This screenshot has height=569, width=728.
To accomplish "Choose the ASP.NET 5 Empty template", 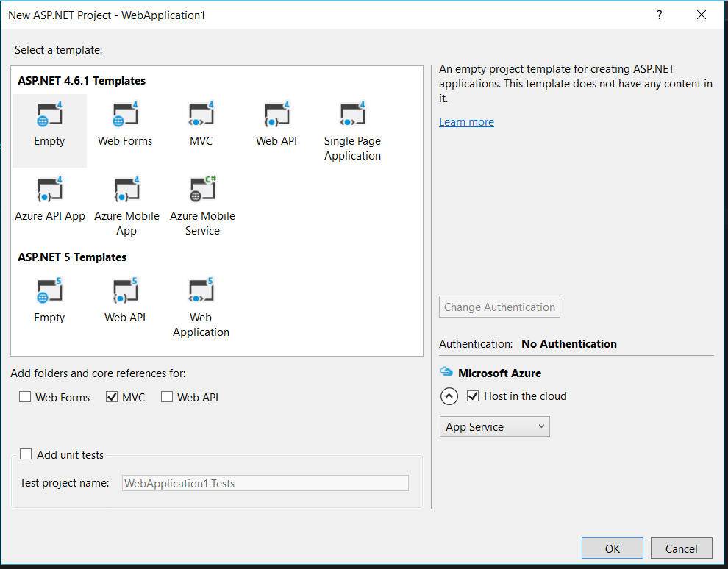I will [x=49, y=292].
